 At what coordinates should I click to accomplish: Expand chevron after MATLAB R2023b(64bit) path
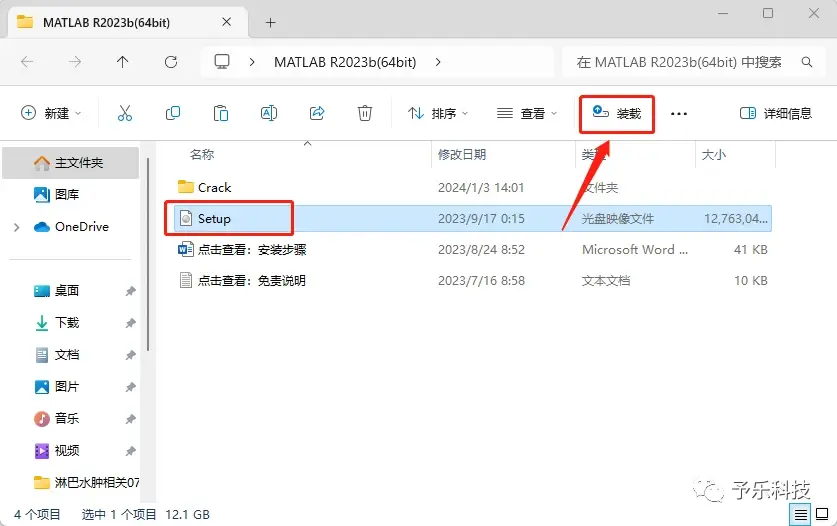click(438, 62)
